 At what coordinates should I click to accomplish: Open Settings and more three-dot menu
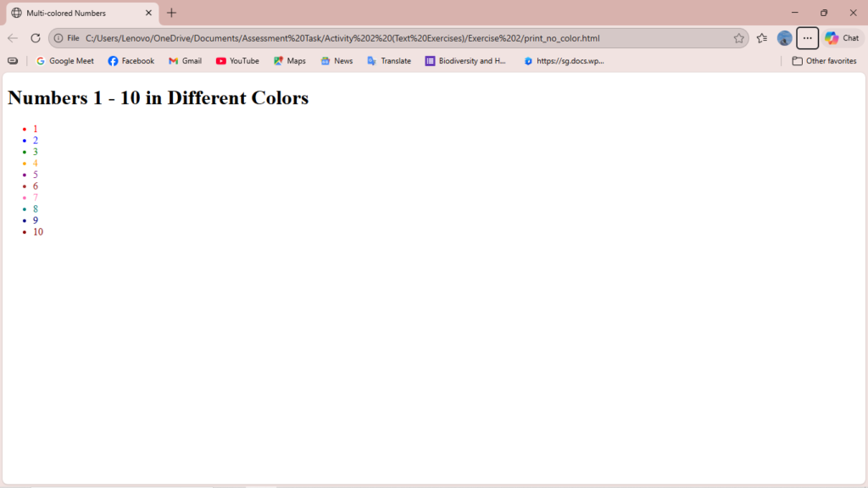click(x=807, y=38)
